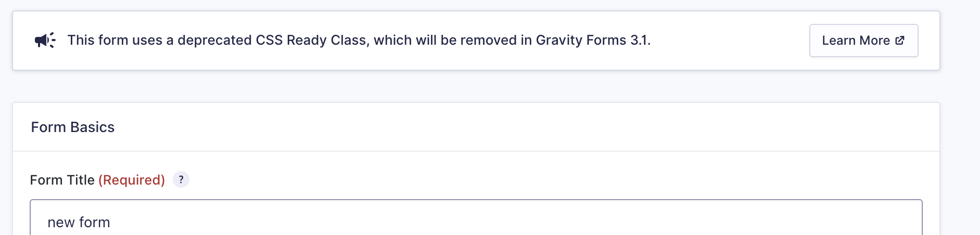Screen dimensions: 980x235
Task: Click the deprecated CSS Ready Class notice text
Action: 359,40
